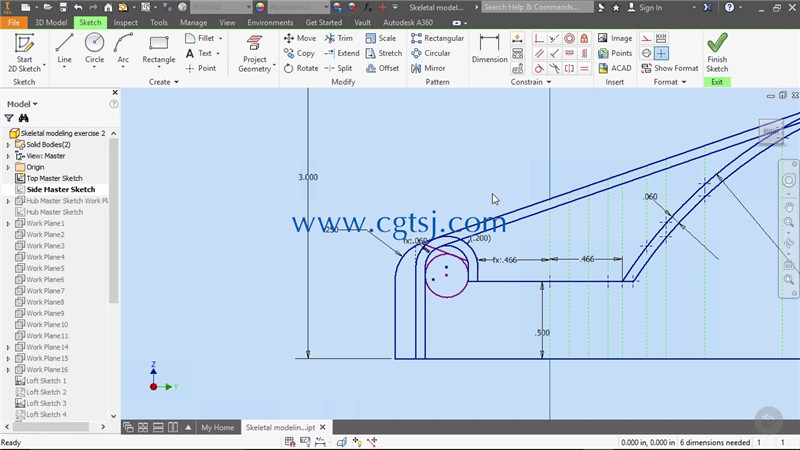
Task: Select the Offset tool
Action: (x=383, y=68)
